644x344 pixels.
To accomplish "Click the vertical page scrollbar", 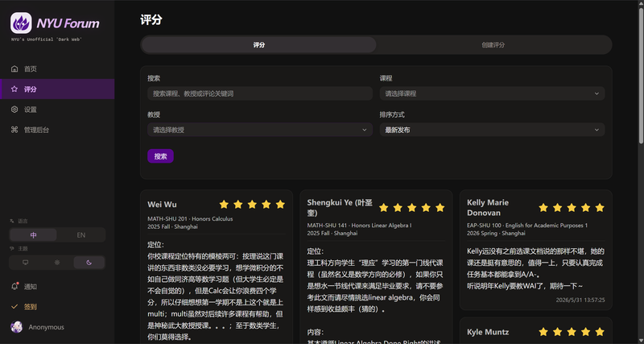I will (641, 76).
